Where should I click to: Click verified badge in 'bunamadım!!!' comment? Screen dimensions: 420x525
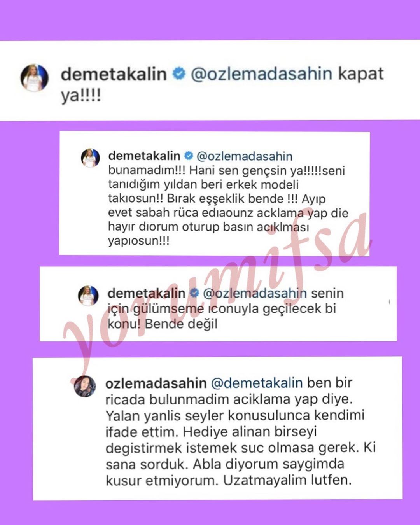(x=189, y=156)
